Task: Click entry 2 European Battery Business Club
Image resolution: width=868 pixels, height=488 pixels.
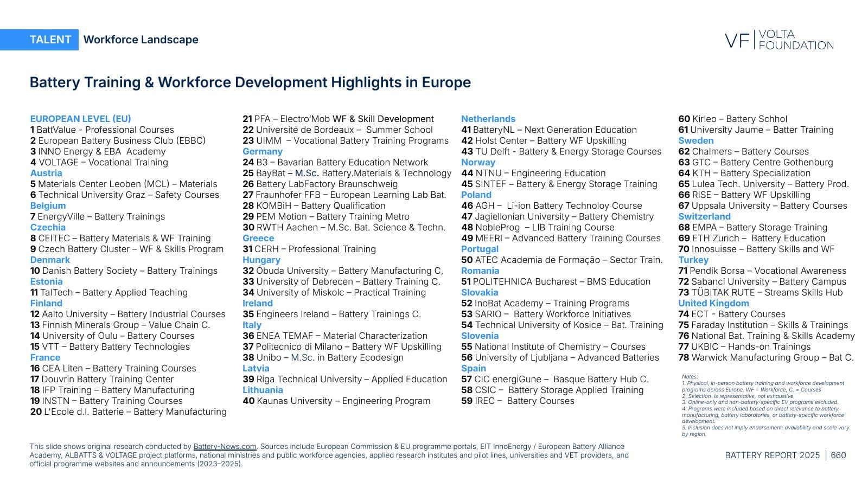Action: coord(118,140)
